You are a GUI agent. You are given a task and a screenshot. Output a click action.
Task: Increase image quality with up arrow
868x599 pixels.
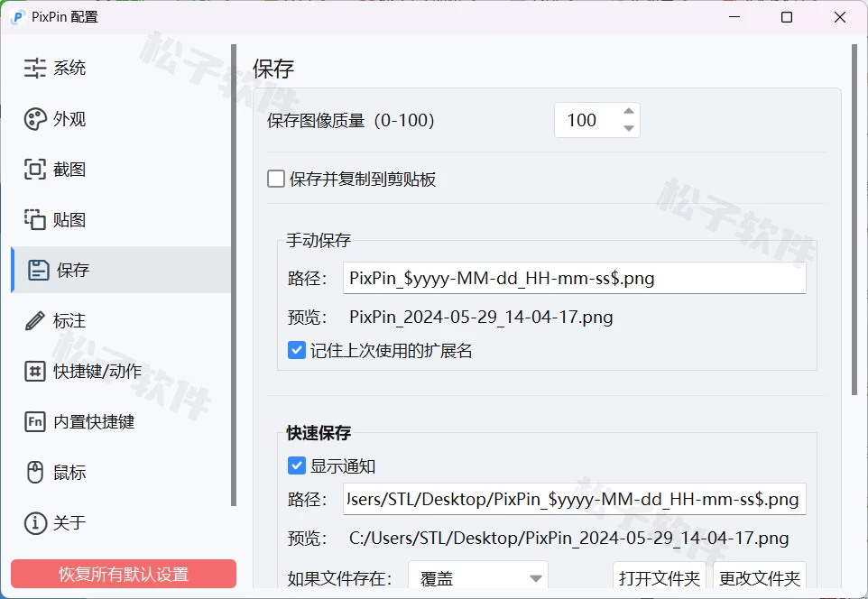coord(628,111)
